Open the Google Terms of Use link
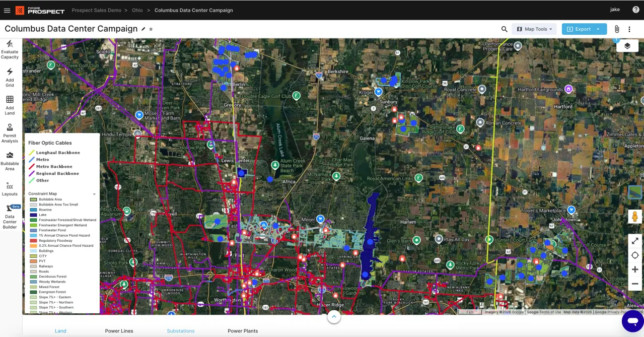This screenshot has width=644, height=337. click(544, 312)
